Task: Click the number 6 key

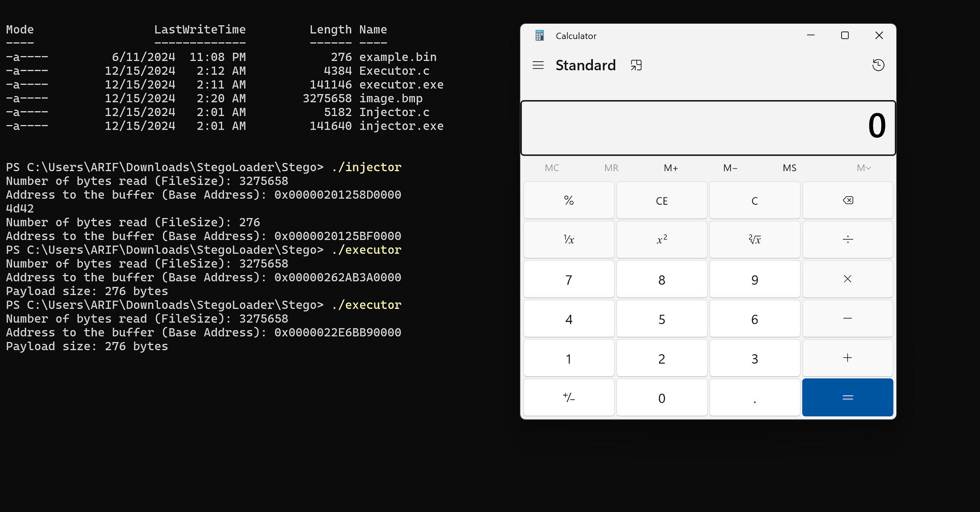Action: (755, 319)
